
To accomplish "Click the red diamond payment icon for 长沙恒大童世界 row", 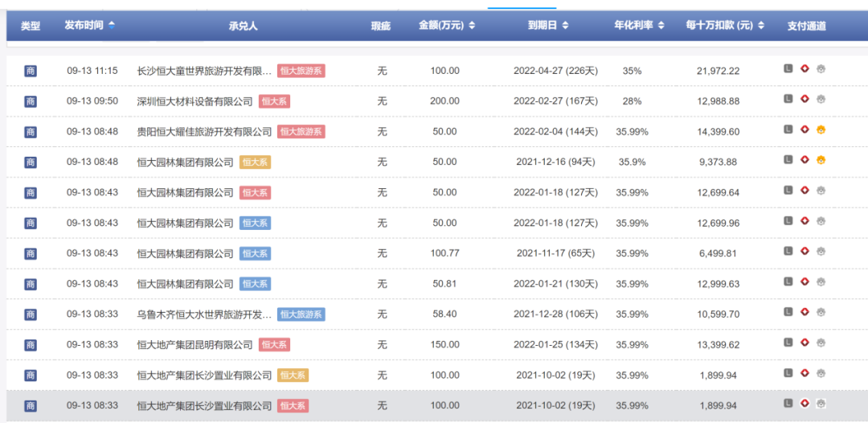I will pos(805,68).
